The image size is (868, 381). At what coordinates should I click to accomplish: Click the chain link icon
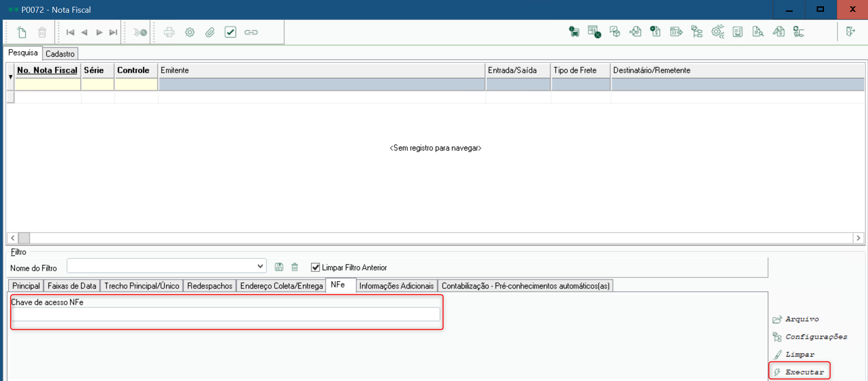[251, 32]
